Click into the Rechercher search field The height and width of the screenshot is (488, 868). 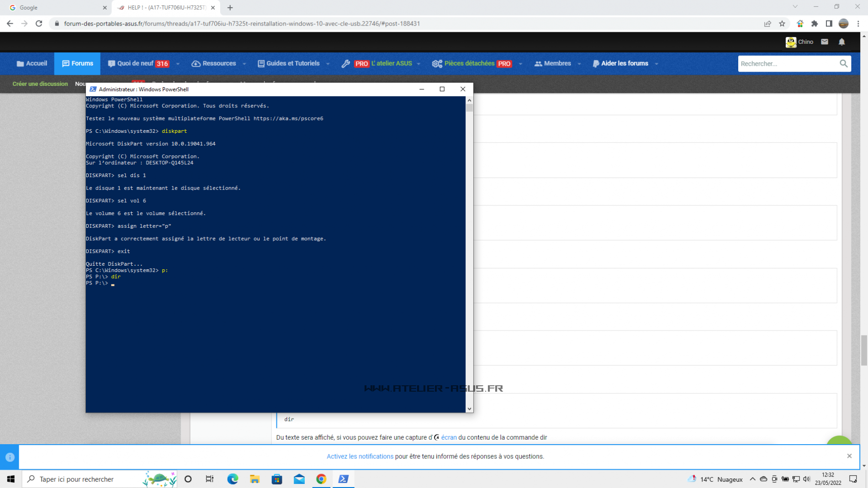coord(787,63)
